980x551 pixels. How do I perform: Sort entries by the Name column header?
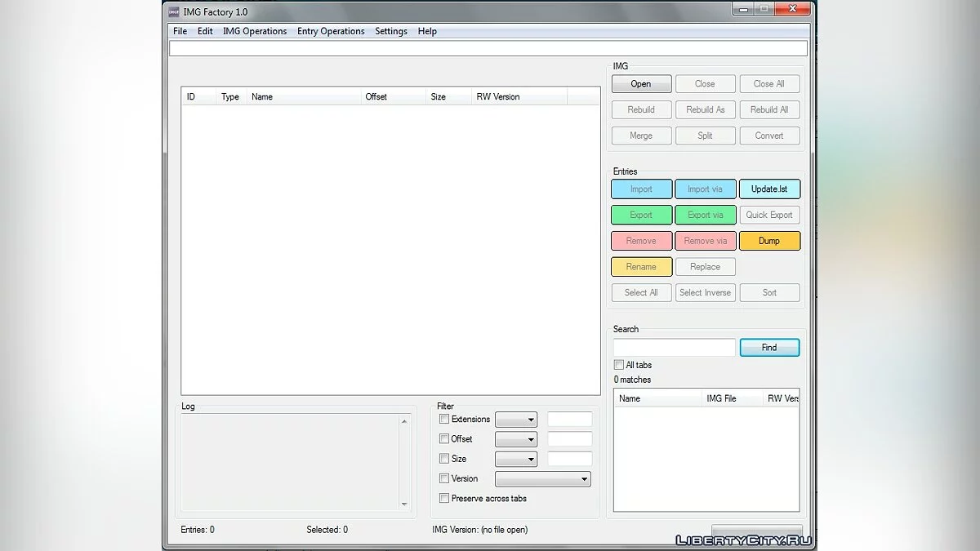(x=303, y=97)
